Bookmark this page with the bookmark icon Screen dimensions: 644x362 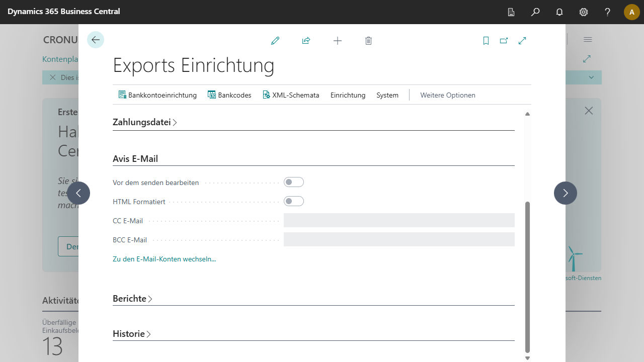pyautogui.click(x=486, y=41)
